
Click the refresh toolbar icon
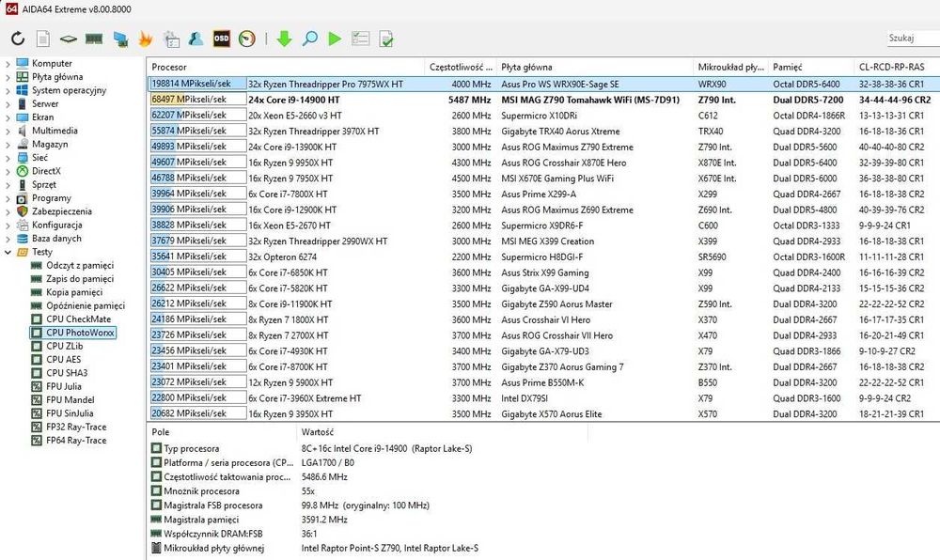(18, 39)
